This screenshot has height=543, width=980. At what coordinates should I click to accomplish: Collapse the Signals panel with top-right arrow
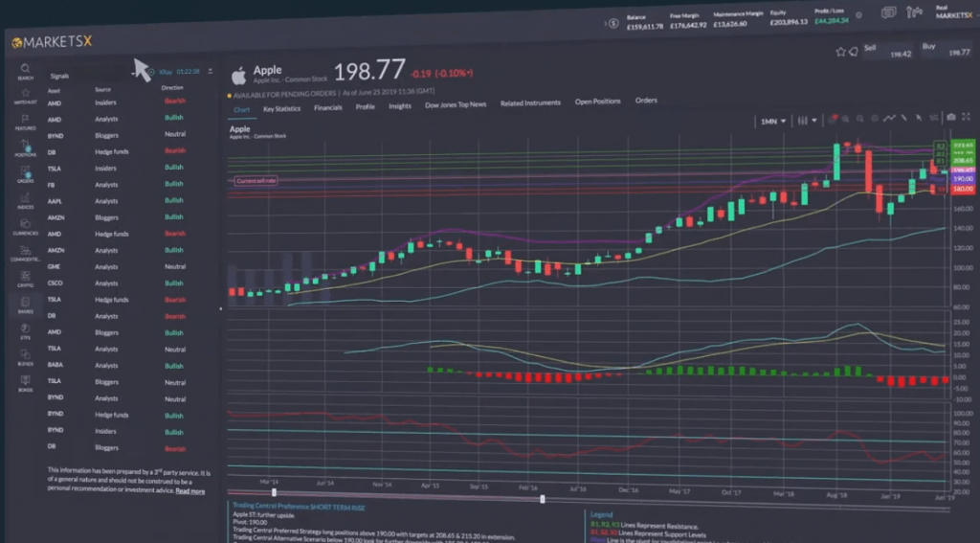point(210,71)
